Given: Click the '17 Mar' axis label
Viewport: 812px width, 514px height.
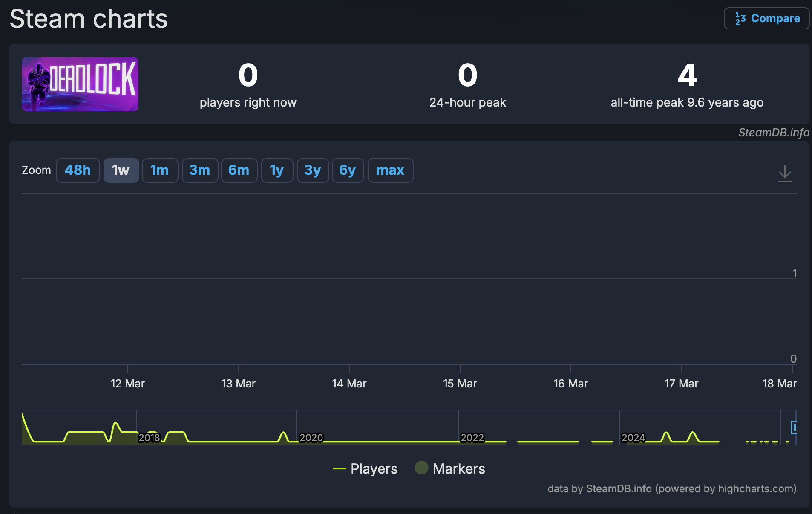Looking at the screenshot, I should point(682,384).
